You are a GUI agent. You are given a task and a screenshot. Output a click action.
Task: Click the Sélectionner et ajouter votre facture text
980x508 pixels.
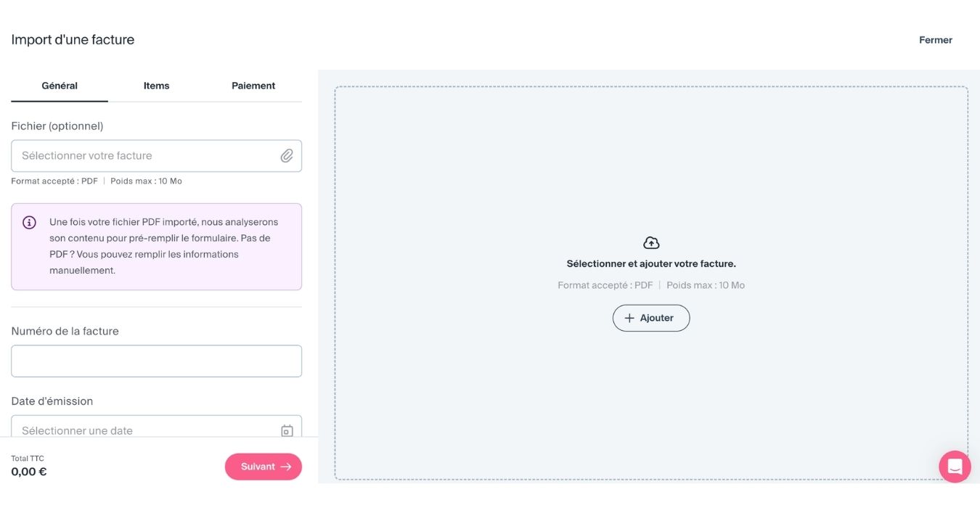pyautogui.click(x=651, y=264)
